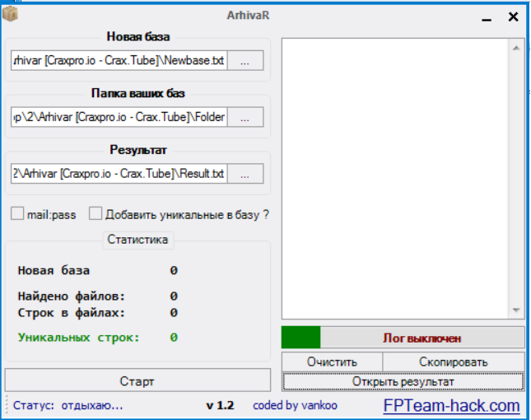Image resolution: width=531 pixels, height=420 pixels.
Task: Click the green progress bar
Action: pos(300,338)
